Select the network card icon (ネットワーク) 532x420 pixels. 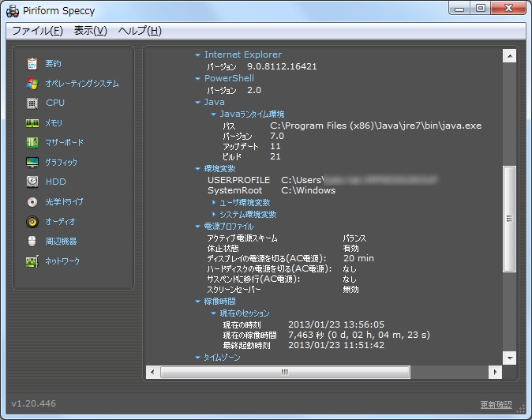[x=32, y=261]
